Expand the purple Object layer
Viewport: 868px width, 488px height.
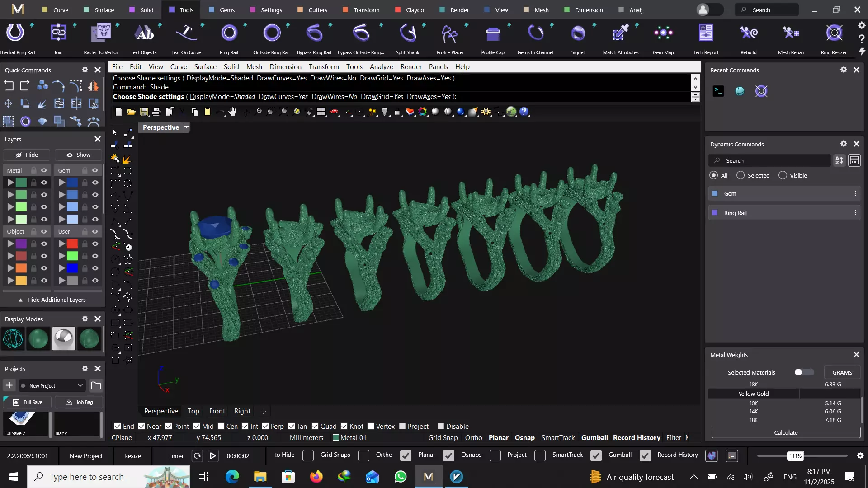[10, 244]
